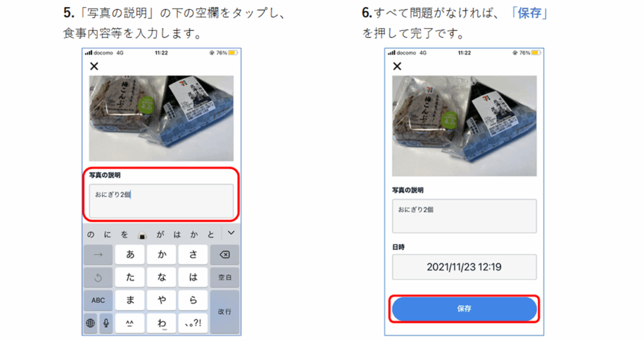644x341 pixels.
Task: Close the left phone screen with X icon
Action: (94, 66)
